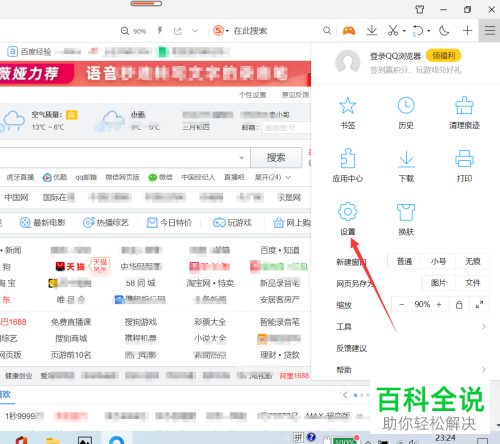The width and height of the screenshot is (500, 444).
Task: Click the carousel previous arrow button
Action: (345, 395)
